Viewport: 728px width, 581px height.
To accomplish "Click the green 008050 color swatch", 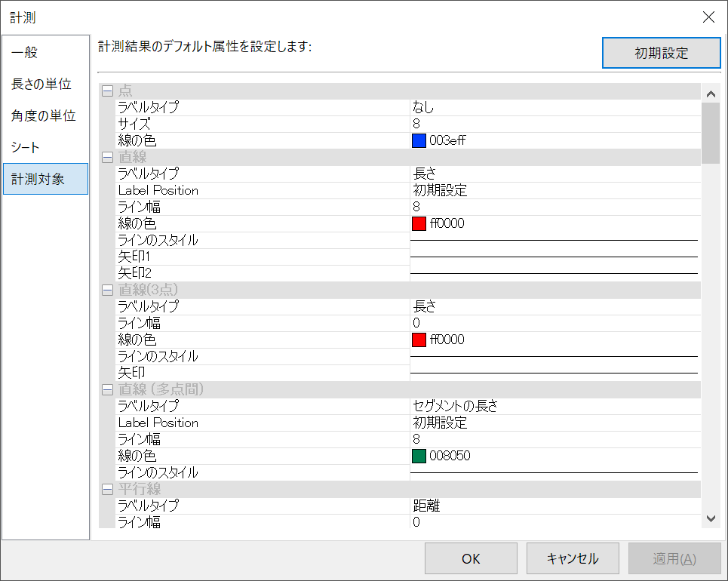I will tap(419, 456).
